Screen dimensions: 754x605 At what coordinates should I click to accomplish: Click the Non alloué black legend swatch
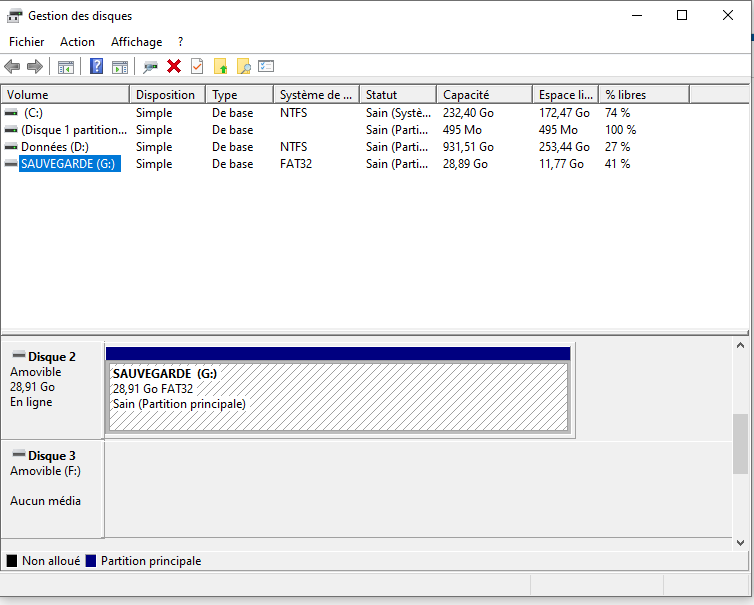click(12, 561)
